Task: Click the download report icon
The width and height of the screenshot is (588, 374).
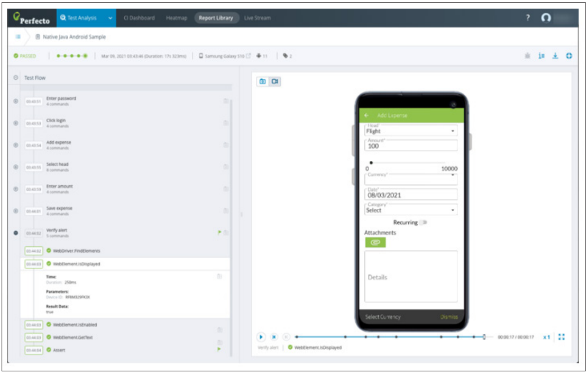Action: (x=555, y=56)
